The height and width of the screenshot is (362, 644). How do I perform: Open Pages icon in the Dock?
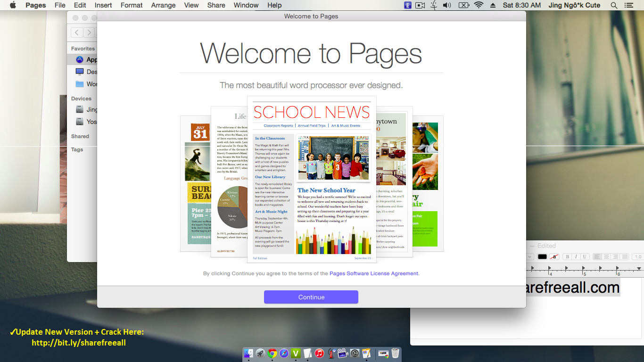pyautogui.click(x=366, y=353)
